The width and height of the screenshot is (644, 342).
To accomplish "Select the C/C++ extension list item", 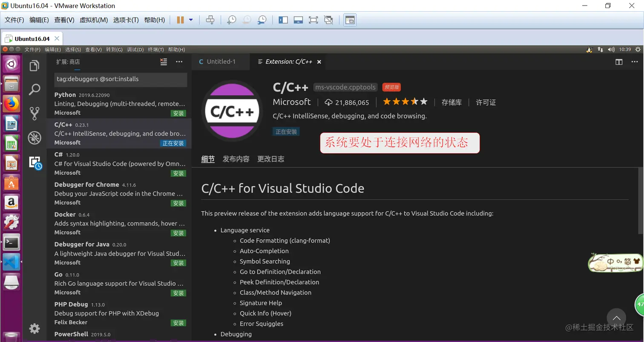I will point(119,134).
